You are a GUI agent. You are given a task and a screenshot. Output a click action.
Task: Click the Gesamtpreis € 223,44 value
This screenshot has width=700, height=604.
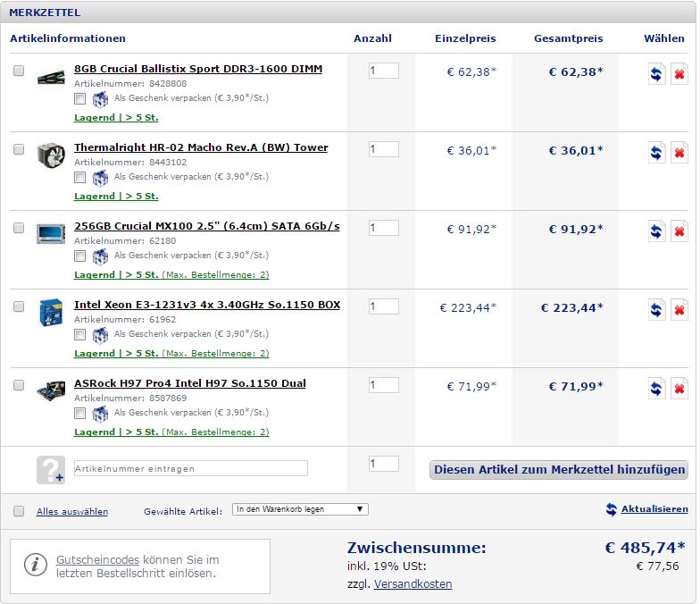(571, 307)
